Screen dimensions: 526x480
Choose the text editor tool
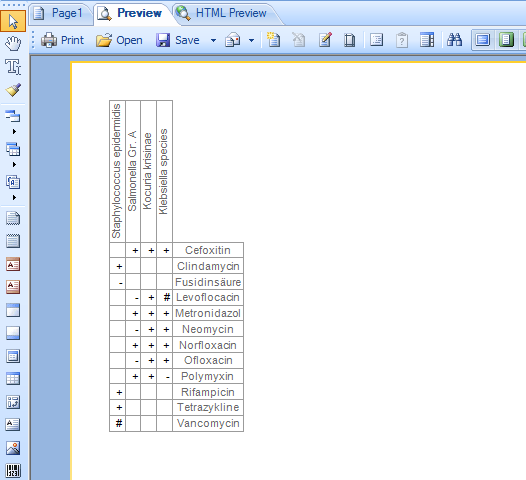pyautogui.click(x=13, y=67)
